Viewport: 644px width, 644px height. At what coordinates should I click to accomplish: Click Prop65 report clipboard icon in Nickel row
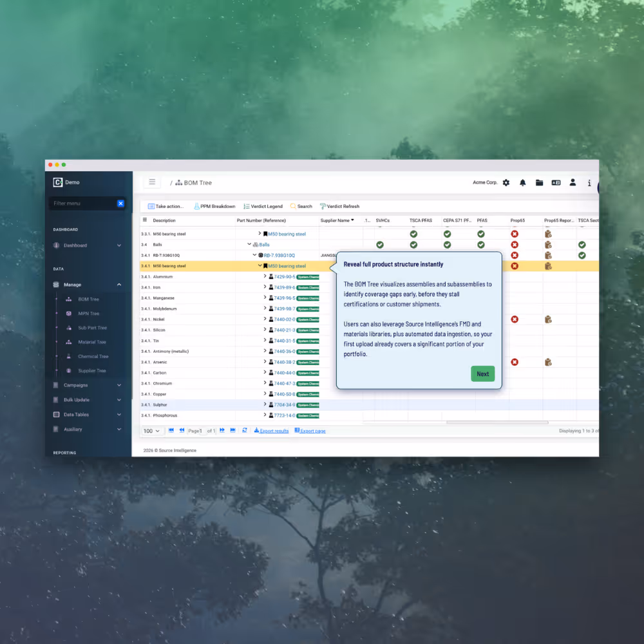pos(548,319)
